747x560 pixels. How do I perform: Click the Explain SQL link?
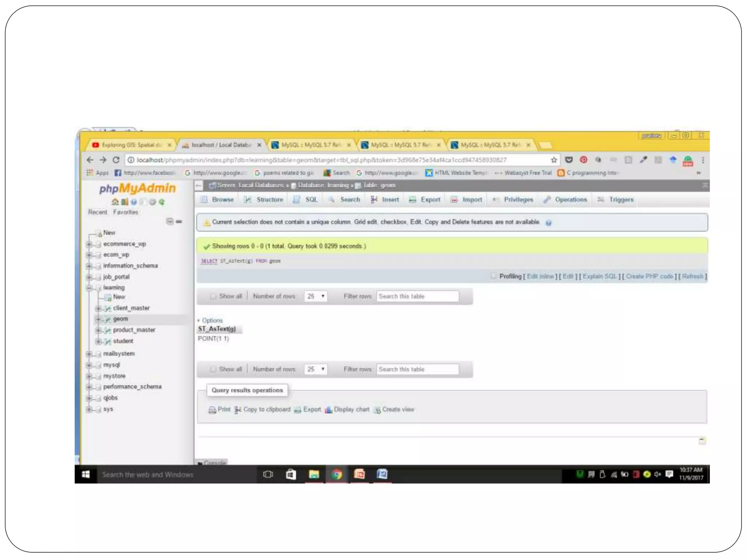pos(599,276)
